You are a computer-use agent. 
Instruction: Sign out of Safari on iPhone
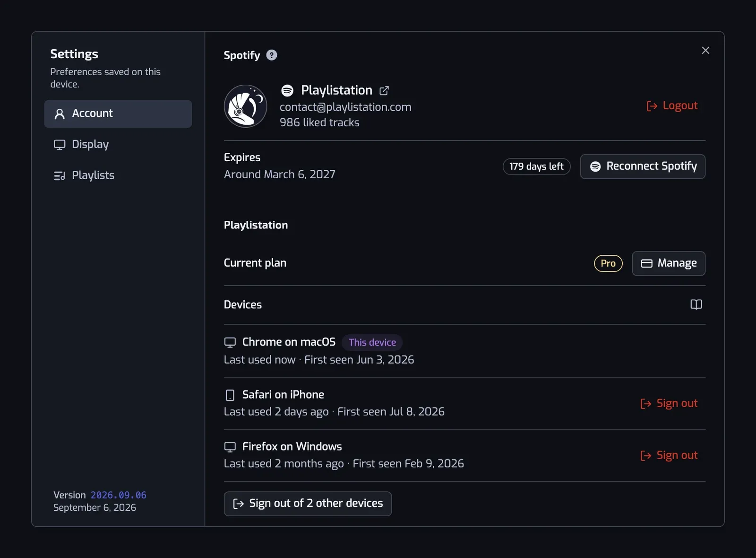[x=669, y=403]
